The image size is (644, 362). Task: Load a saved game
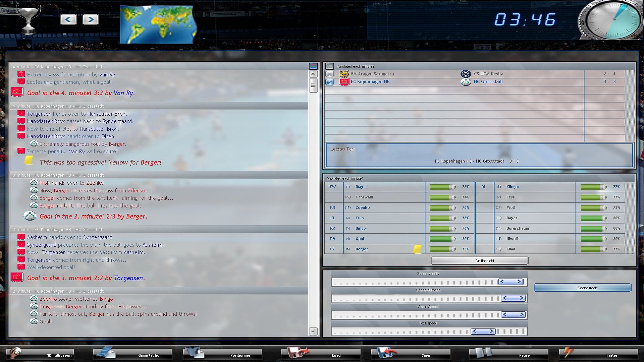(321, 354)
